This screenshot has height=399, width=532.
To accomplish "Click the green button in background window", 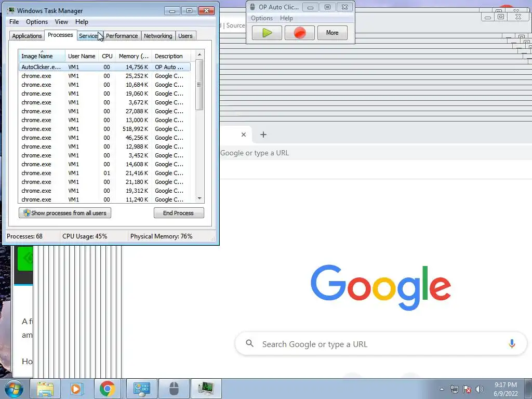I will click(25, 259).
